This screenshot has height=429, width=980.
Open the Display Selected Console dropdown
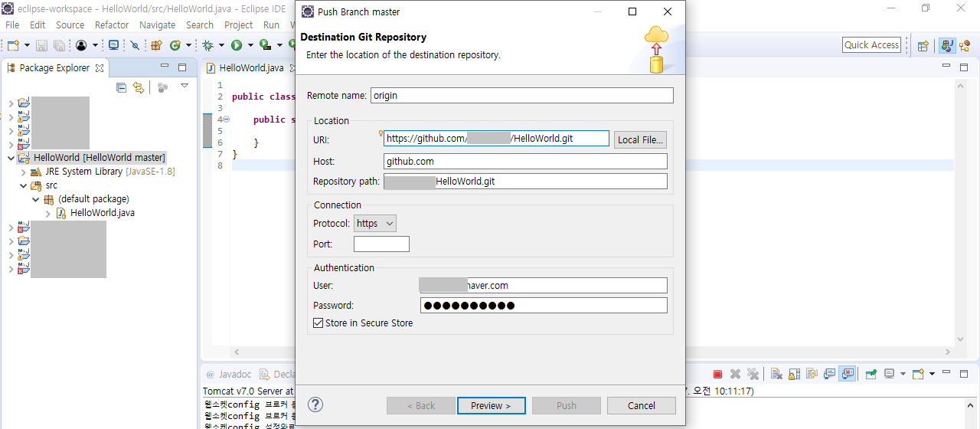[903, 375]
